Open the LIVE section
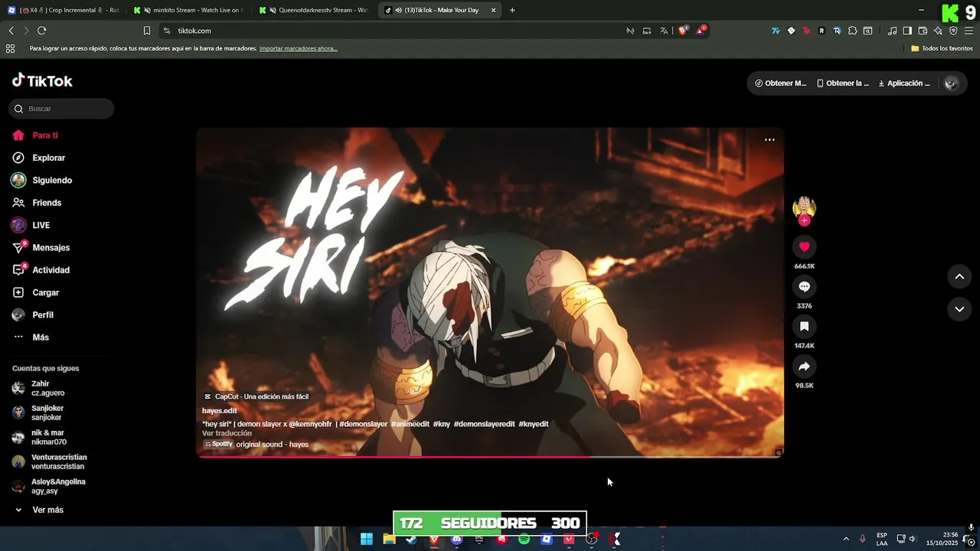Image resolution: width=980 pixels, height=551 pixels. (31, 225)
